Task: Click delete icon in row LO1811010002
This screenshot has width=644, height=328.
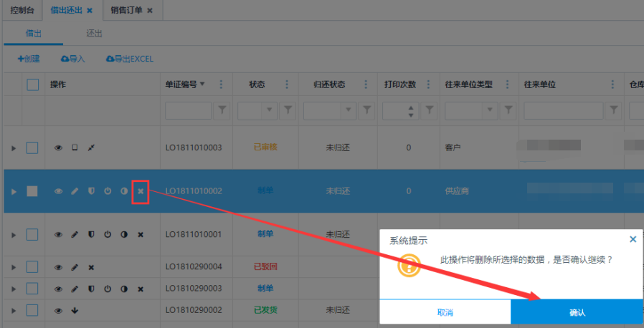Action: 141,191
